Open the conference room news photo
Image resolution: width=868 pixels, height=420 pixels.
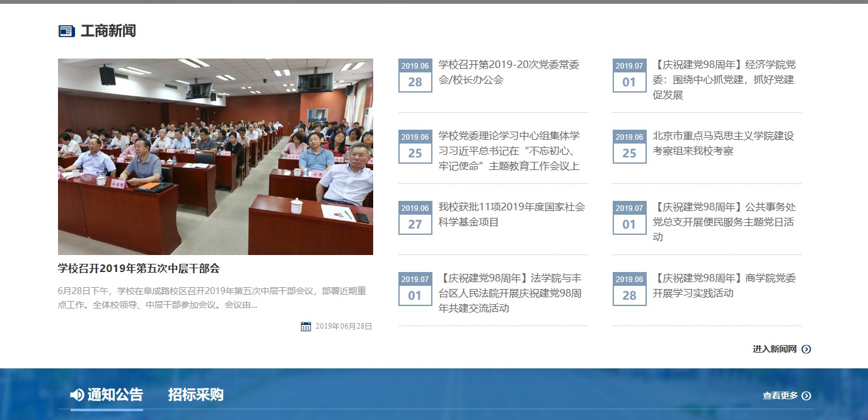pos(215,156)
